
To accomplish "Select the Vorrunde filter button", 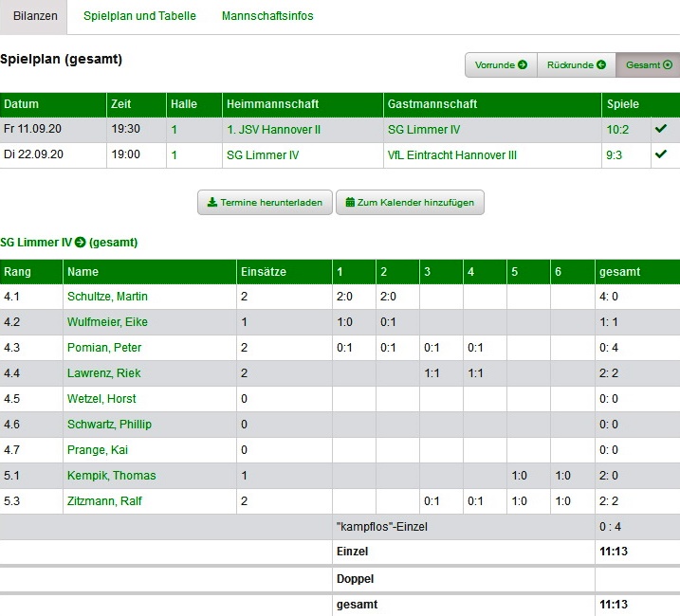I will (501, 65).
